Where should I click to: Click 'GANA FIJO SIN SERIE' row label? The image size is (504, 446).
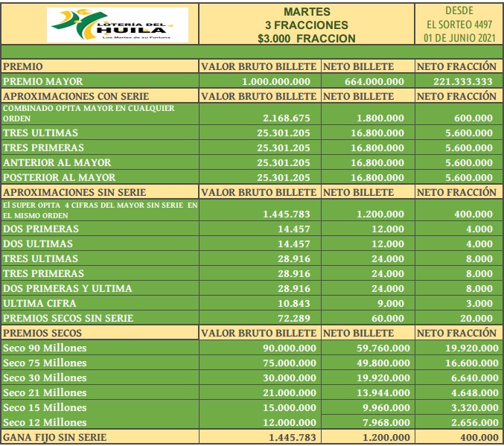click(54, 437)
